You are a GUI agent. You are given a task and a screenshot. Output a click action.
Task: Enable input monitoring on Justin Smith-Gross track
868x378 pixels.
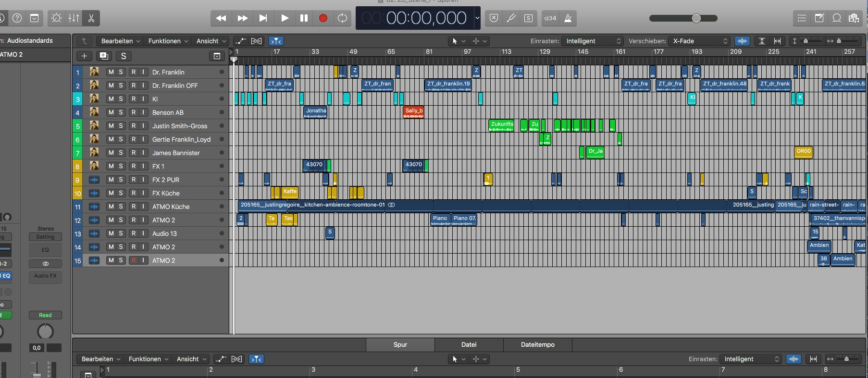[x=143, y=126]
